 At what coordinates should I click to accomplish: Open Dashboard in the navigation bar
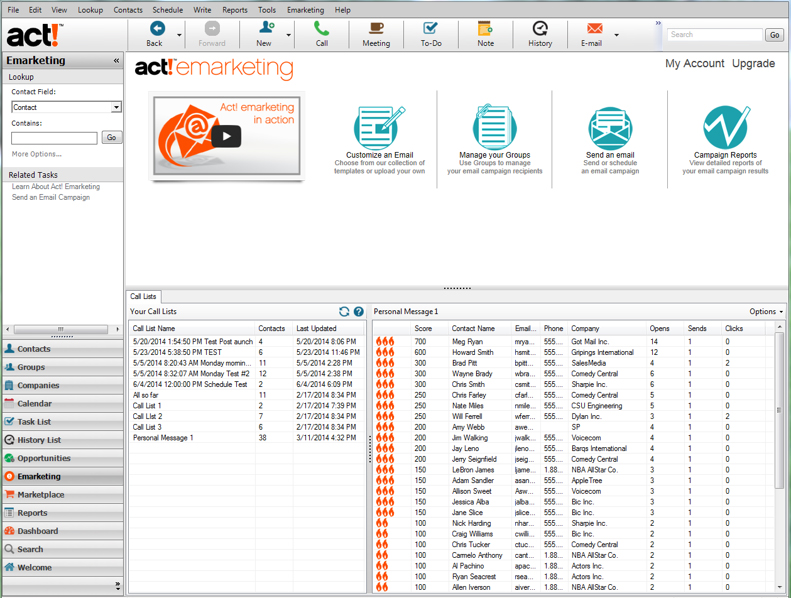63,531
